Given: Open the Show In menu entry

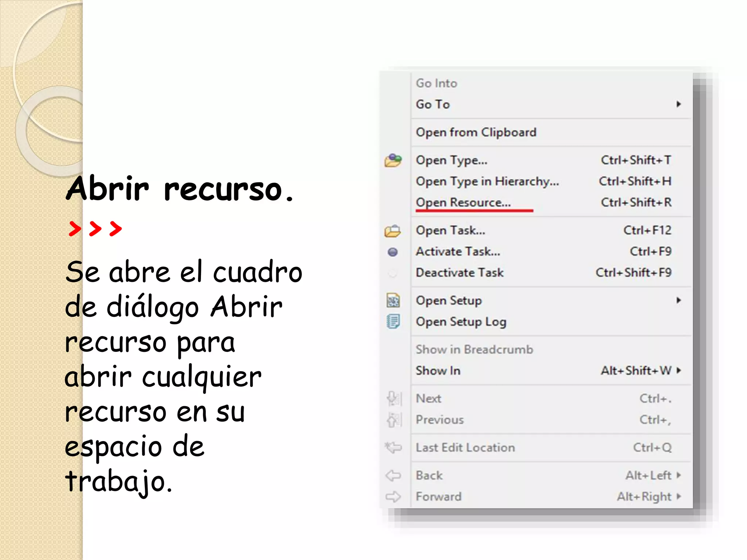Looking at the screenshot, I should (x=551, y=371).
